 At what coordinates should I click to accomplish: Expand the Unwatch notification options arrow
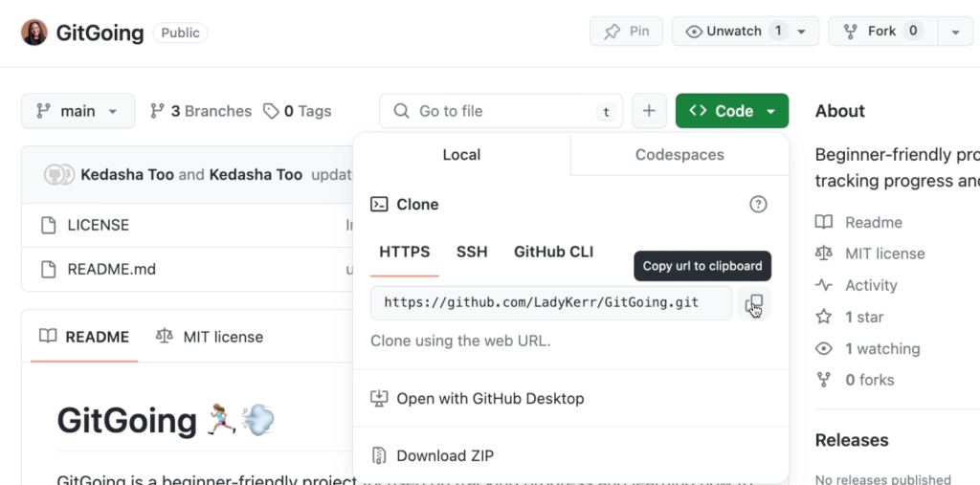[802, 32]
